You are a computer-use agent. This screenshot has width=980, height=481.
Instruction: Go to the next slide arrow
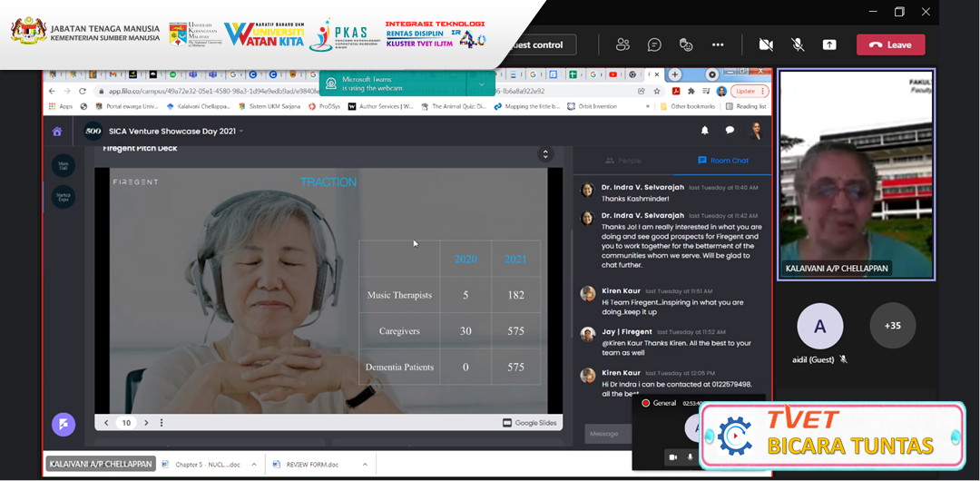click(146, 423)
